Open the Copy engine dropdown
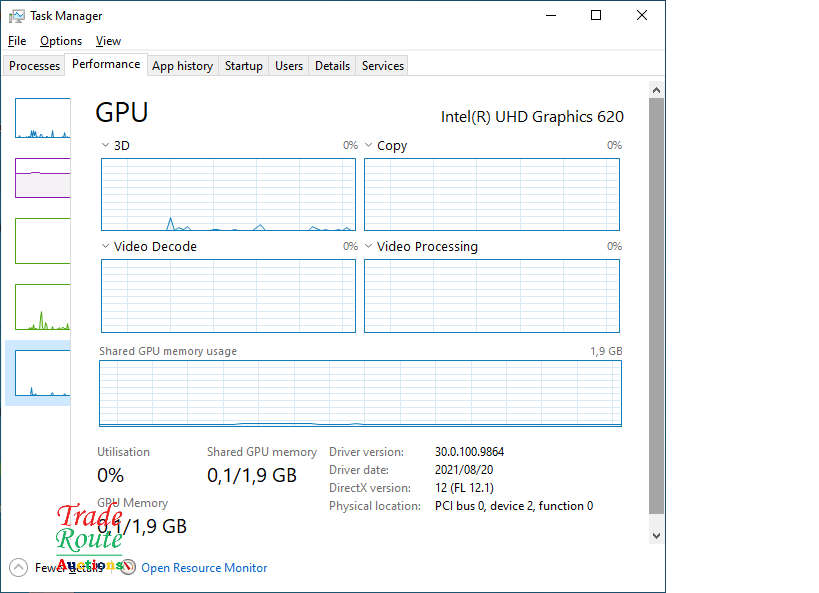The image size is (819, 593). point(369,146)
